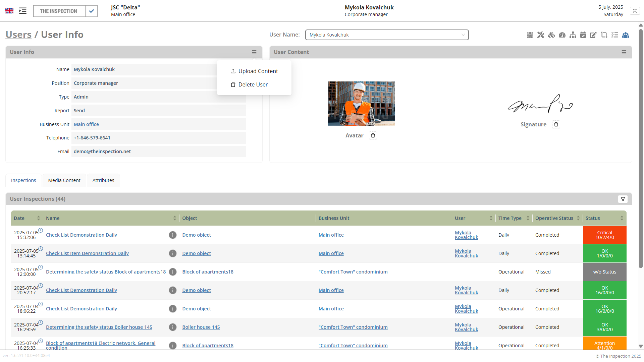
Task: Click the Critical 10/2/4/0 red status cell
Action: click(x=604, y=235)
